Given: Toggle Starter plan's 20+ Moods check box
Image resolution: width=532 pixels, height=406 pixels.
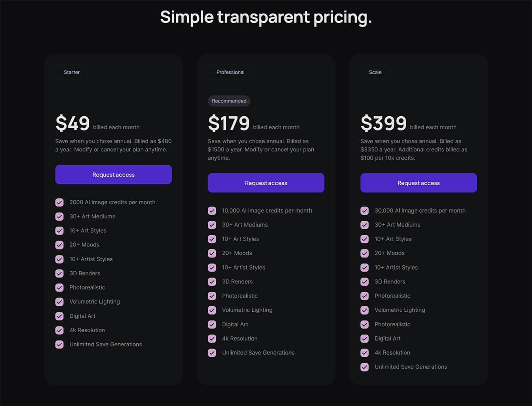Looking at the screenshot, I should coord(60,245).
